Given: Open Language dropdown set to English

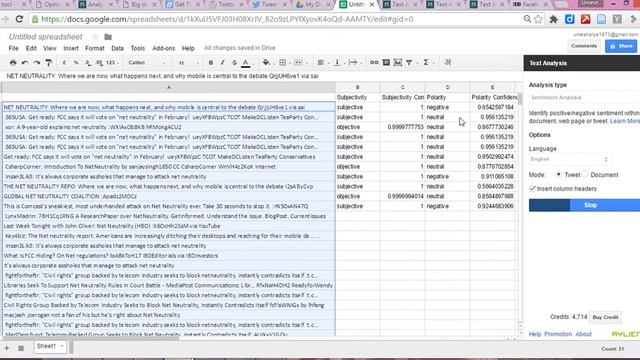Looking at the screenshot, I should 570,159.
